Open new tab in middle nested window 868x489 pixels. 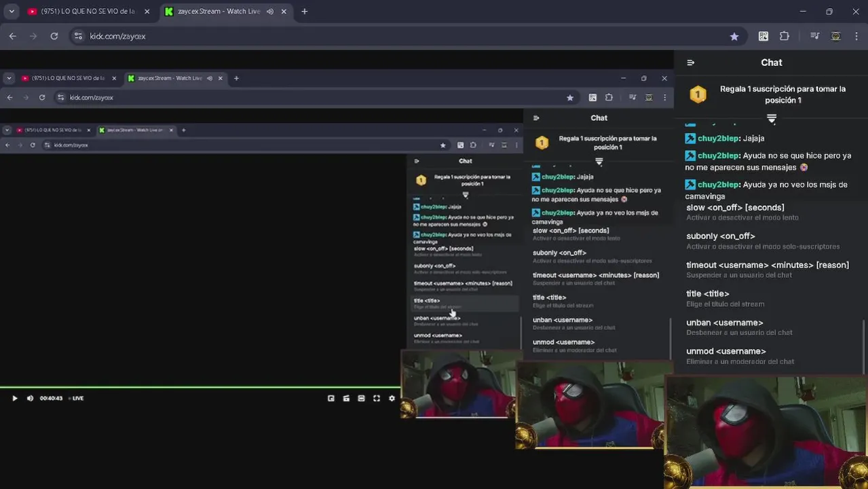236,78
